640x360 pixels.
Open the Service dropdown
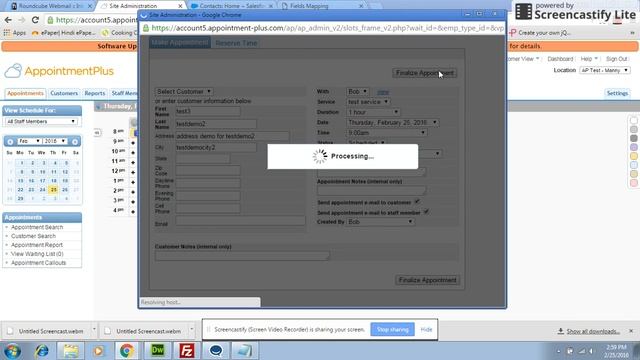point(368,102)
